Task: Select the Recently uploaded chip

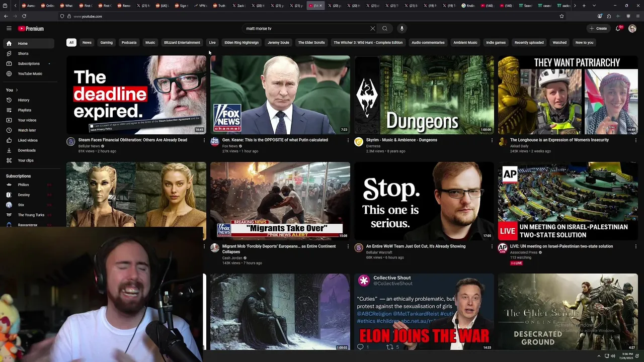Action: (529, 42)
